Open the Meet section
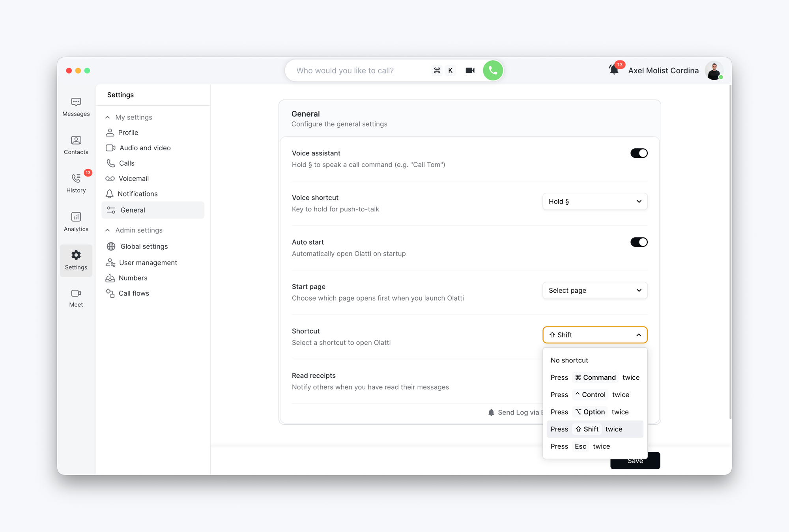 click(x=76, y=299)
